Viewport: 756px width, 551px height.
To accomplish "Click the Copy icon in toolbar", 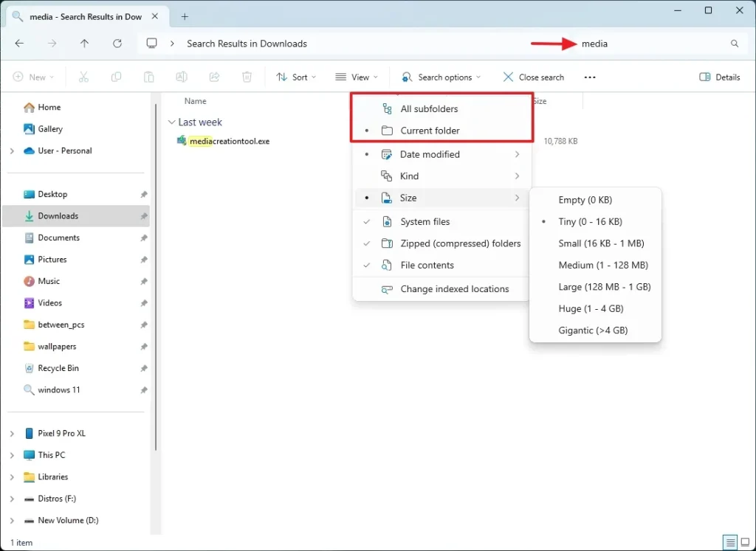I will (x=116, y=77).
